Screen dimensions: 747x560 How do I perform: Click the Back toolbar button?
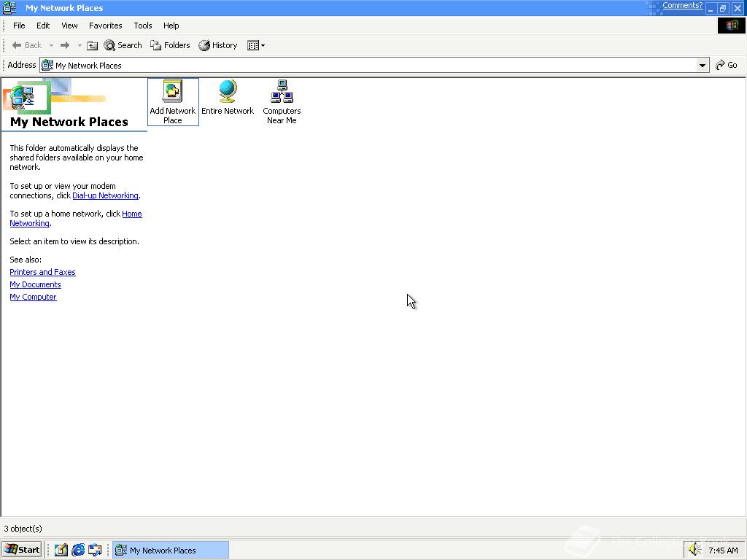(27, 45)
